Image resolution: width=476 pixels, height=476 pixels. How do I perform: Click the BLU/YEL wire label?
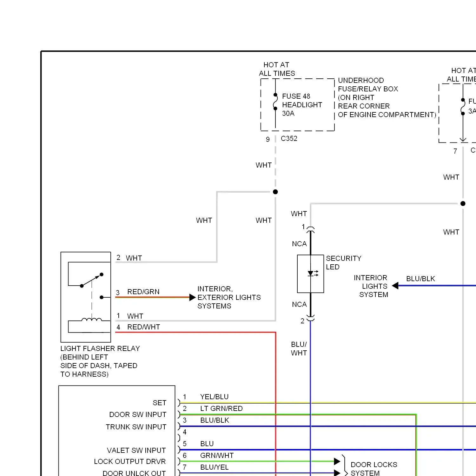[x=214, y=467]
